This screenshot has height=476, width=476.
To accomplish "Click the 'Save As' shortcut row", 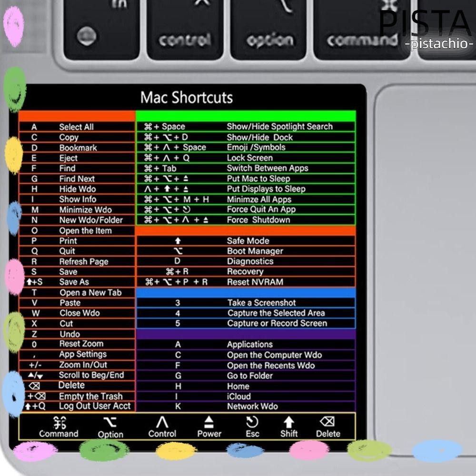I will click(77, 282).
